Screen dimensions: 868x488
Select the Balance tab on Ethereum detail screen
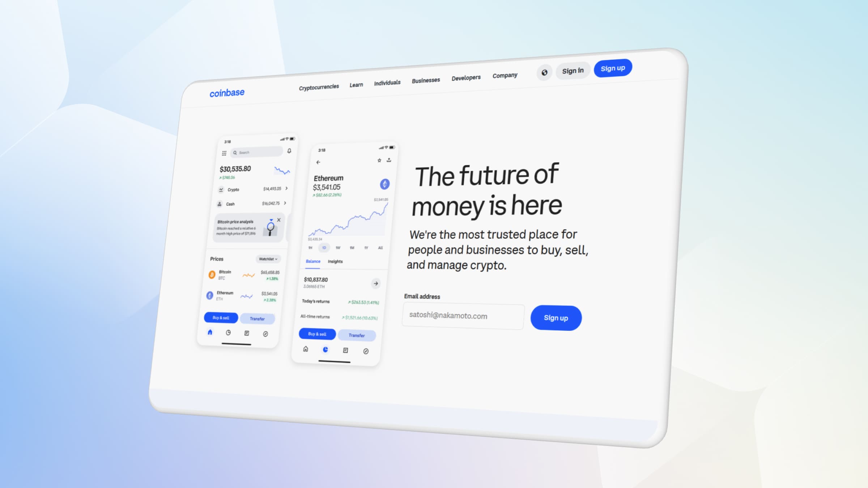coord(312,261)
